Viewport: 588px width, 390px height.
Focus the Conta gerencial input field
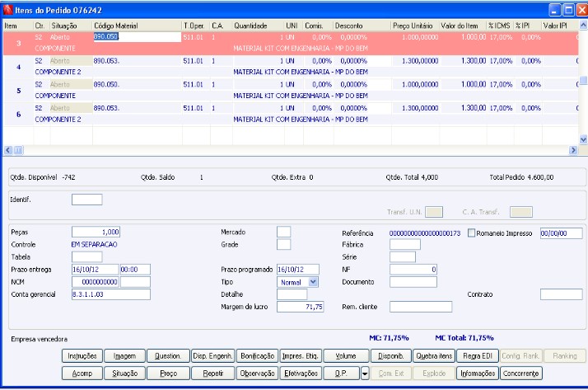point(110,294)
